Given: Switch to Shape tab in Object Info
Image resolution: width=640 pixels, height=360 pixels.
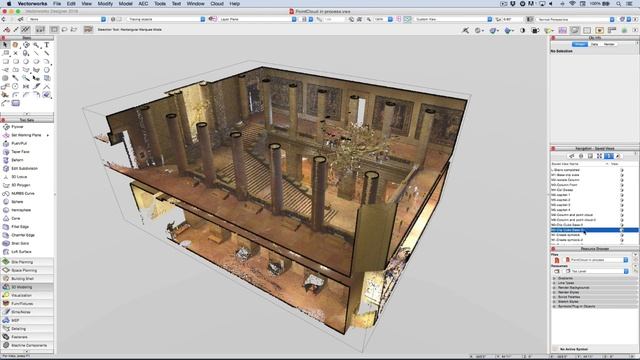Looking at the screenshot, I should (580, 44).
